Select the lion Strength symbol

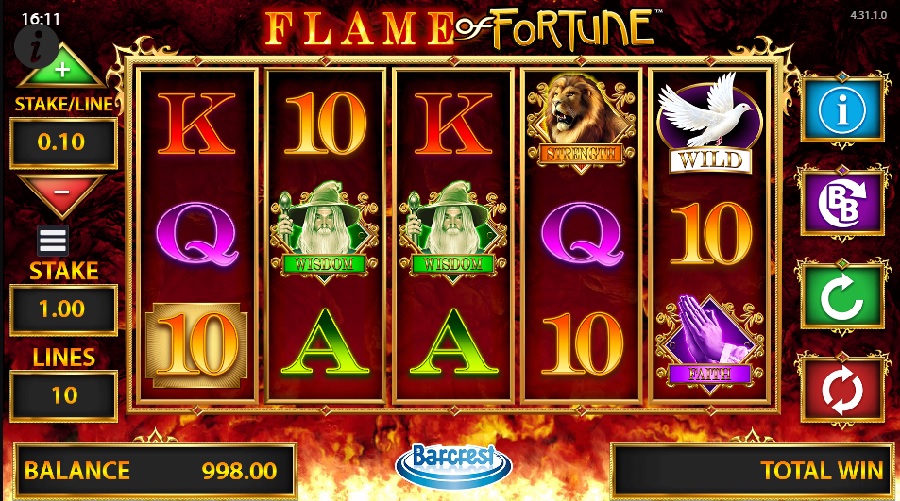[581, 123]
